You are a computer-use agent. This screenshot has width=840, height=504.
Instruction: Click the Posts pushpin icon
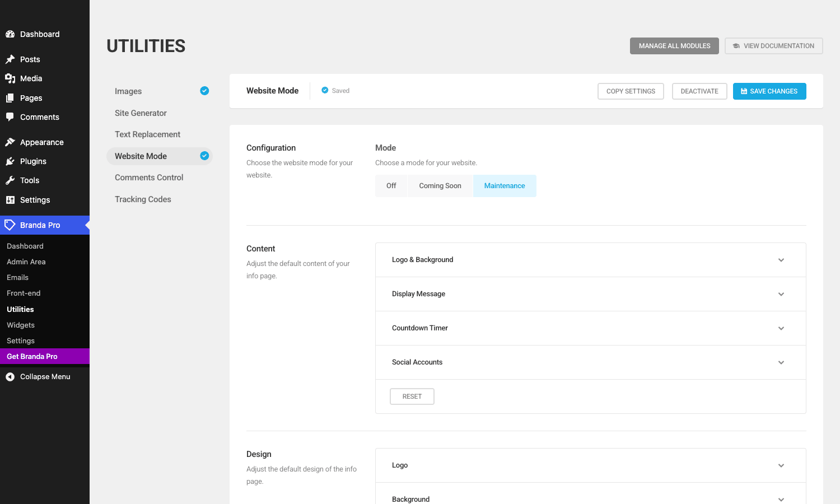point(10,59)
